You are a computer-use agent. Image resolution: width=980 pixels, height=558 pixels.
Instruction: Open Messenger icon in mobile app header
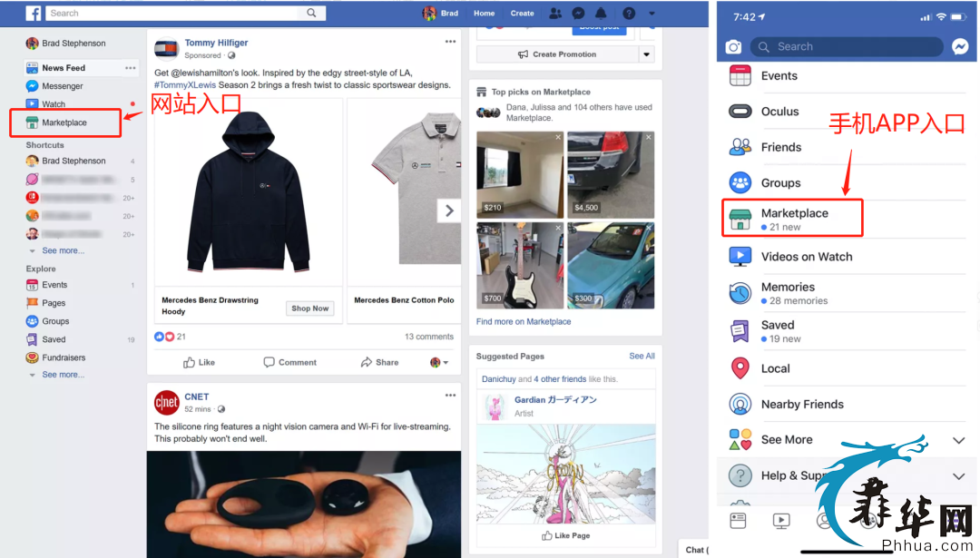pos(960,46)
